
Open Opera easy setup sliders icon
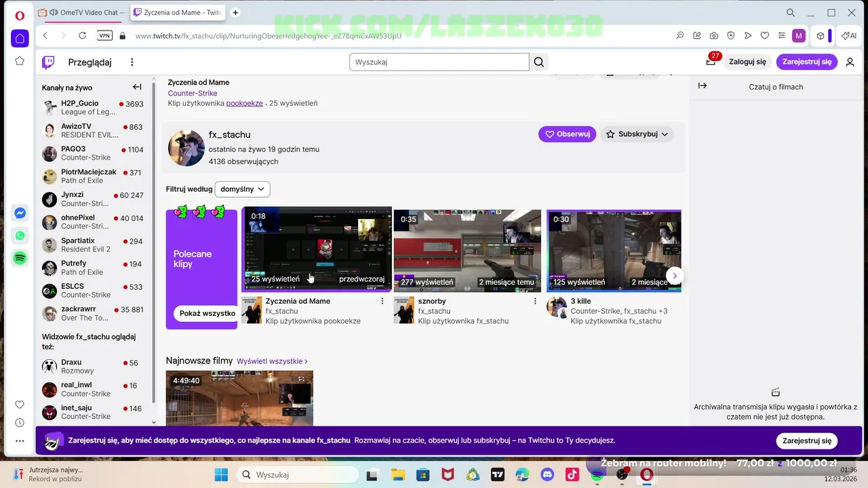point(782,35)
